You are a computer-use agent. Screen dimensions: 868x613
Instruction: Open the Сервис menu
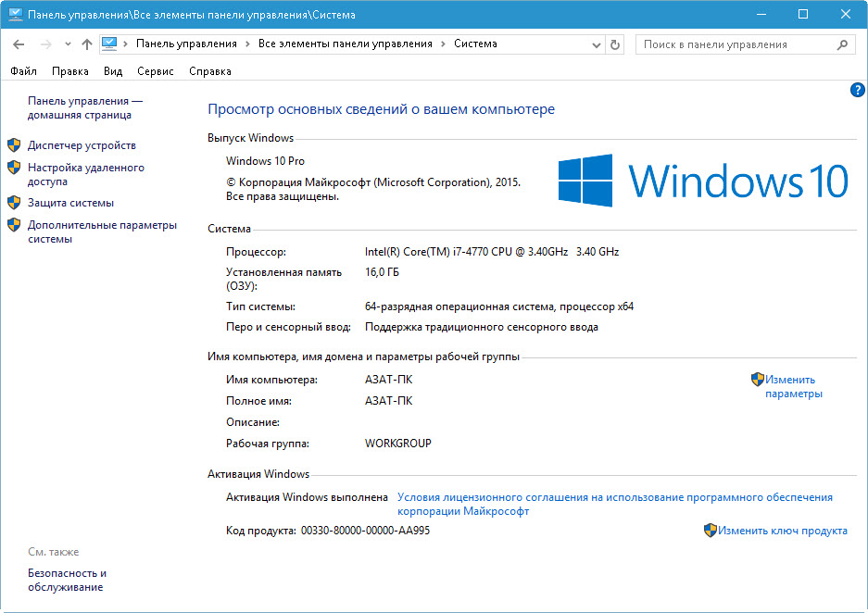[x=155, y=71]
